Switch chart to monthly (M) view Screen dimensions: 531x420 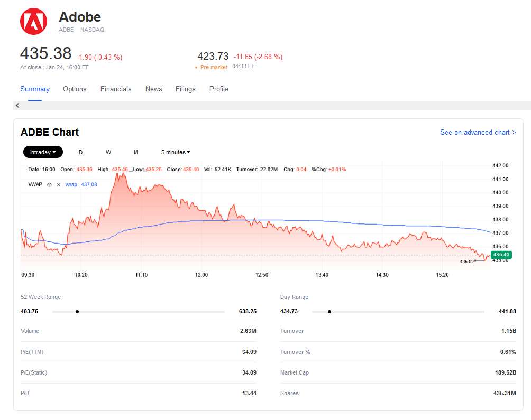click(135, 152)
